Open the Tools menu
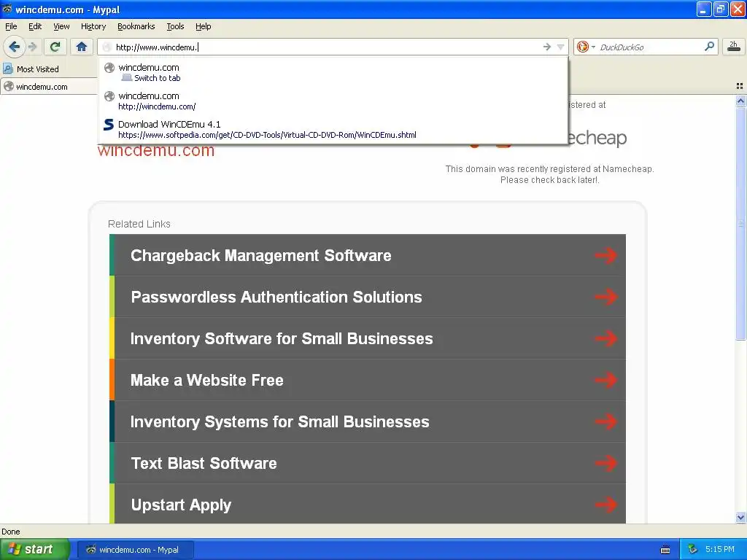The height and width of the screenshot is (560, 747). tap(175, 26)
